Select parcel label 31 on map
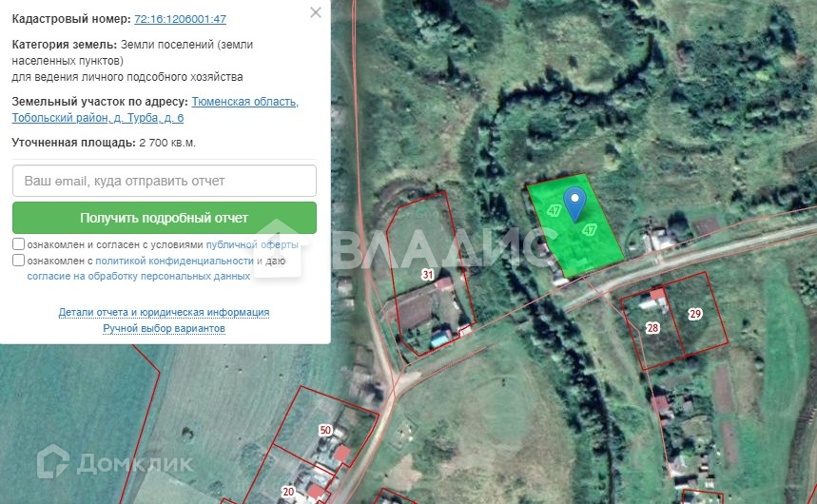 [x=428, y=275]
